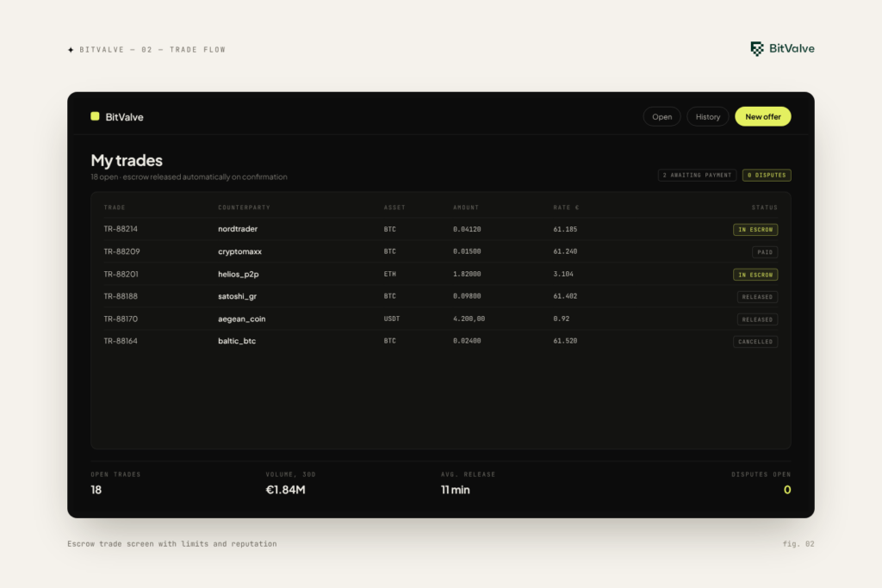The height and width of the screenshot is (588, 882).
Task: Click rate 61.520
Action: [x=565, y=341]
